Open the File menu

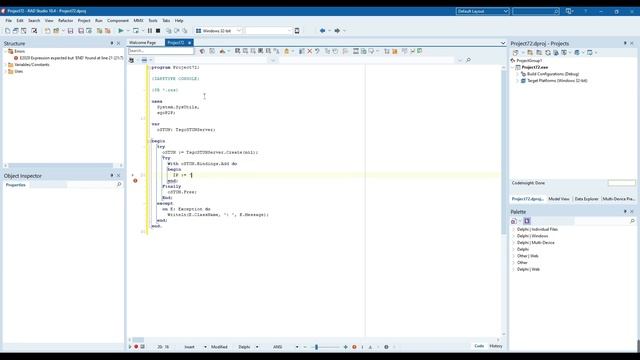[x=9, y=20]
